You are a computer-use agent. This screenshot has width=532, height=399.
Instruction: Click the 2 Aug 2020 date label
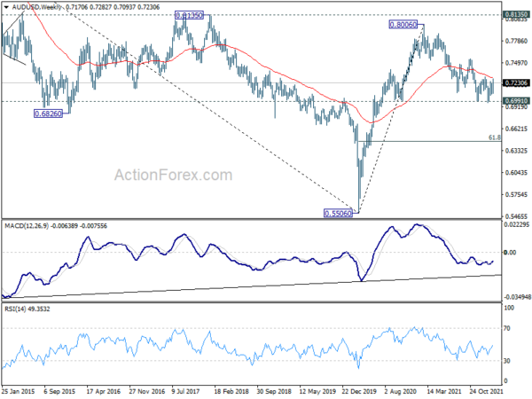click(401, 392)
